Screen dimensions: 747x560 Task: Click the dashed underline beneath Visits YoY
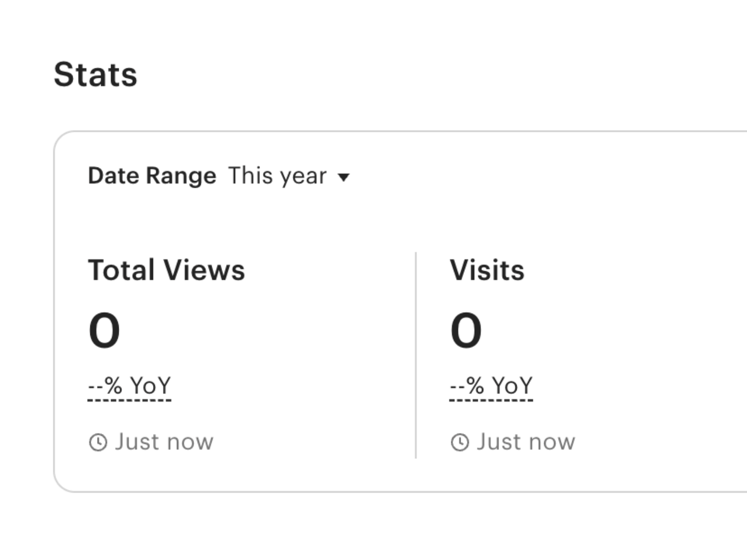click(491, 400)
